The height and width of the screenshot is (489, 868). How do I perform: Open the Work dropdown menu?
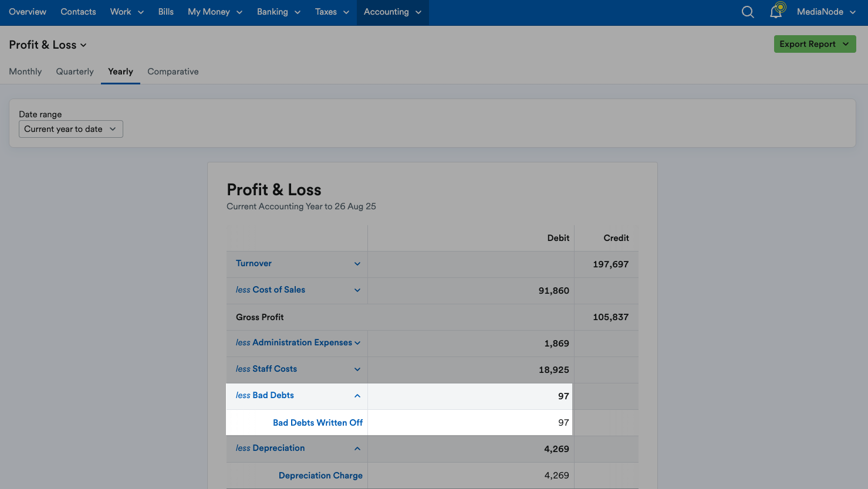(x=127, y=12)
